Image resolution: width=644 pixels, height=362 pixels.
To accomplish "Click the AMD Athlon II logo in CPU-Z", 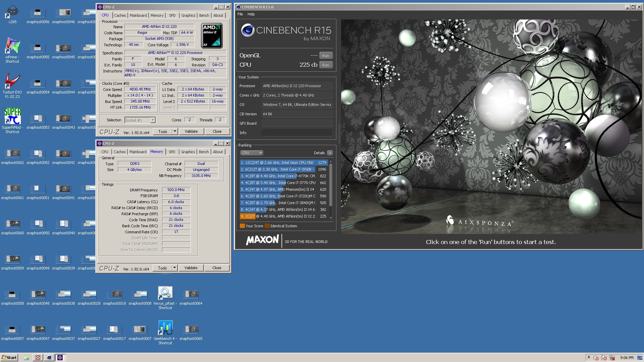I will click(x=212, y=36).
